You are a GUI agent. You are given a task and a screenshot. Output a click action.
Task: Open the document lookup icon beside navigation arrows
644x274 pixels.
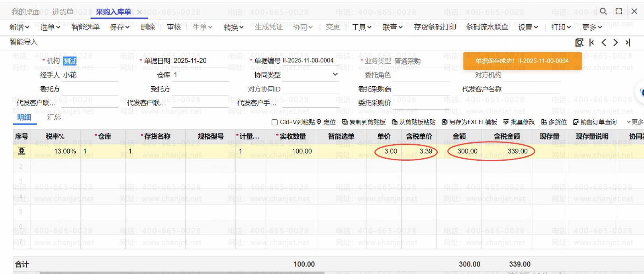click(579, 43)
